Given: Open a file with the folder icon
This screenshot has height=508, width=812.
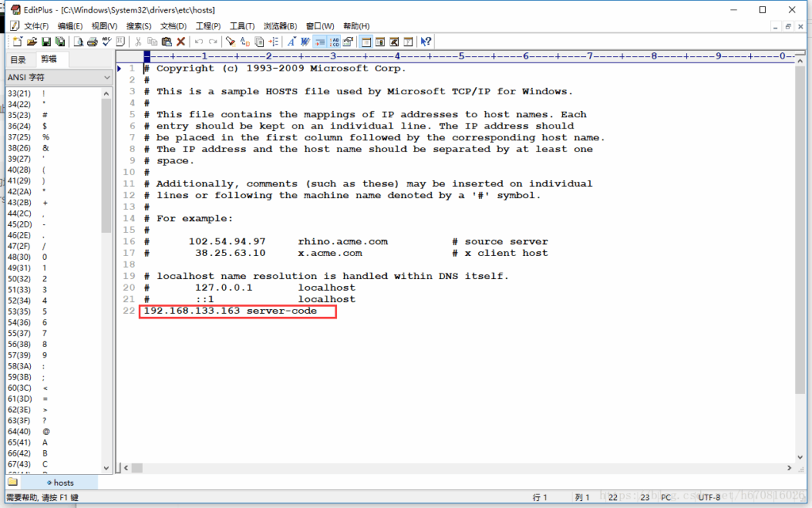Looking at the screenshot, I should [x=32, y=41].
